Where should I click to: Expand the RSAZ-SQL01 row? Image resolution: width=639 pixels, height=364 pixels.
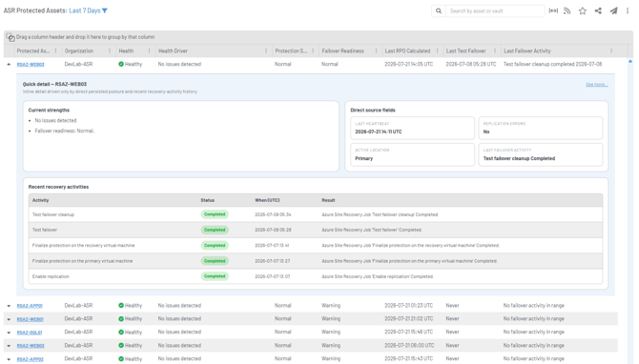click(x=9, y=333)
